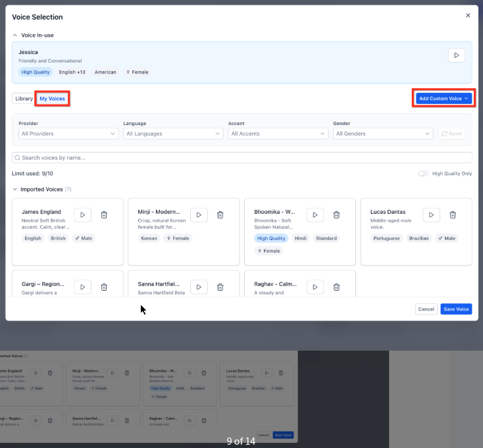
Task: Click the search magnifier icon
Action: 17,158
